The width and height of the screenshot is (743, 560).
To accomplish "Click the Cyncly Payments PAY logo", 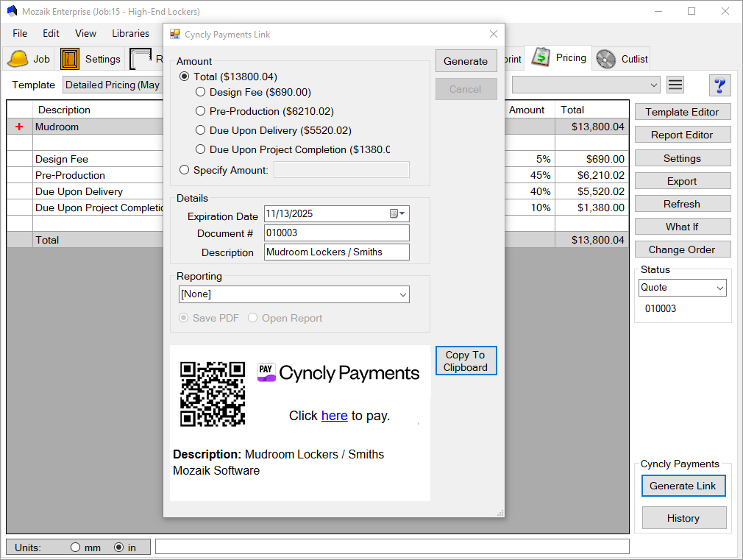I will (x=266, y=372).
